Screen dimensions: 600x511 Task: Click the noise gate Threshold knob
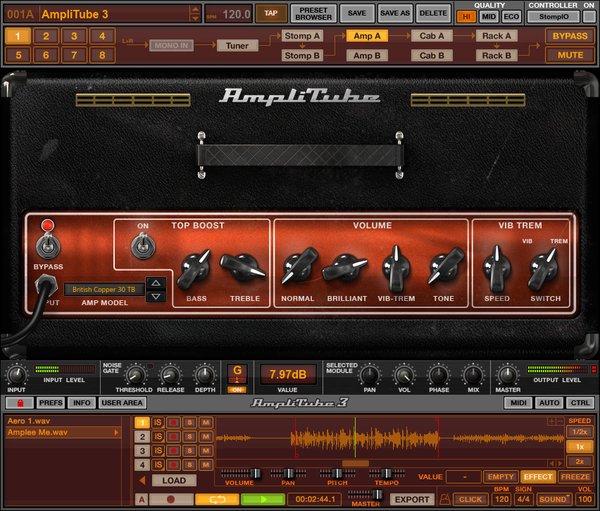click(137, 375)
